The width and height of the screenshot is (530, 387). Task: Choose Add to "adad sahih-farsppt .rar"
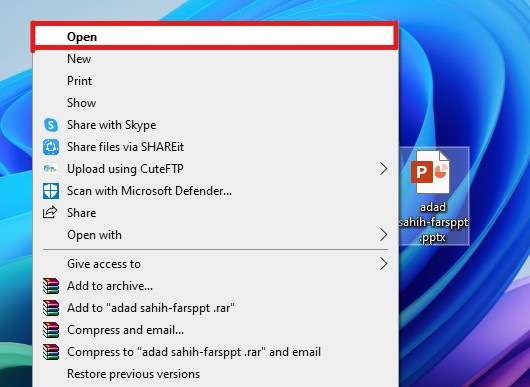tap(215, 308)
